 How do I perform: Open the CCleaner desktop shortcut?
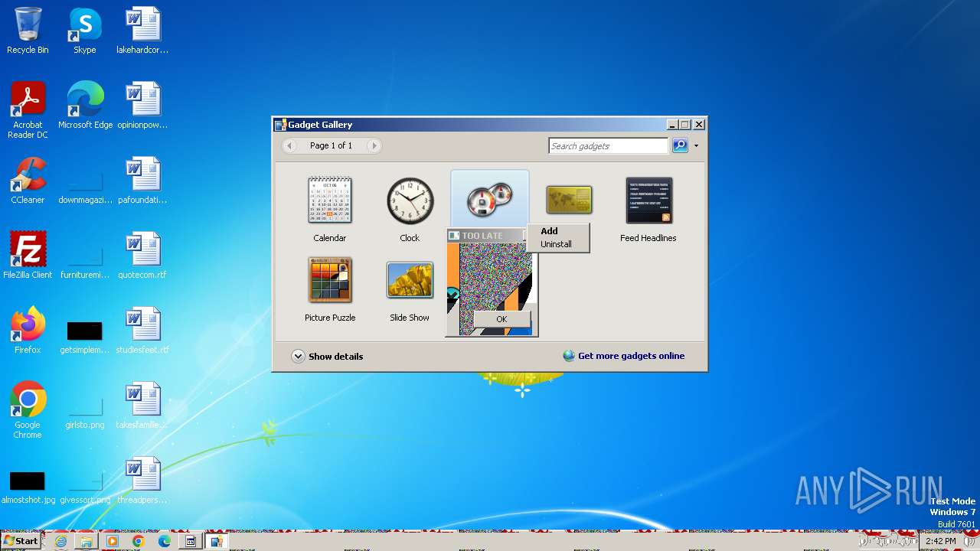(x=28, y=181)
